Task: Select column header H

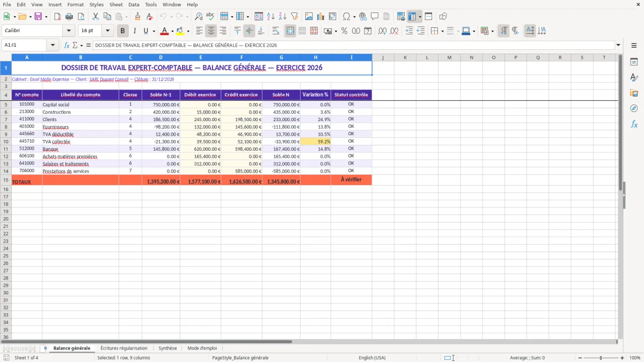Action: pyautogui.click(x=316, y=57)
